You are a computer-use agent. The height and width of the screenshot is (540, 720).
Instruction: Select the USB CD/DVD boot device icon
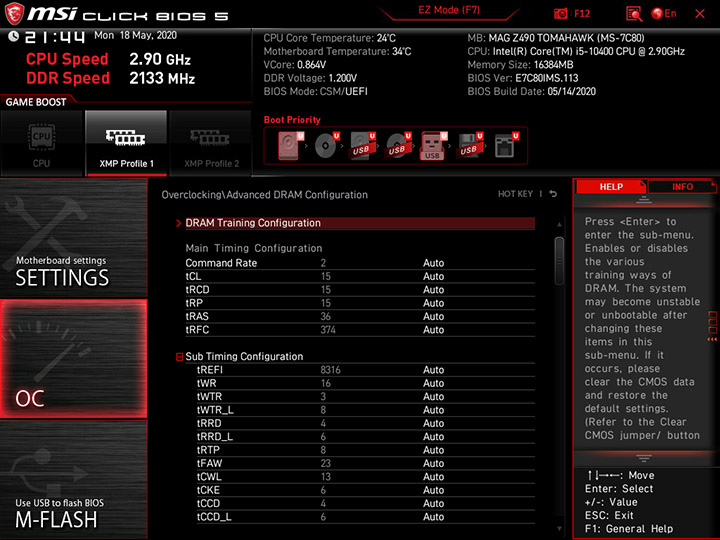click(x=398, y=146)
